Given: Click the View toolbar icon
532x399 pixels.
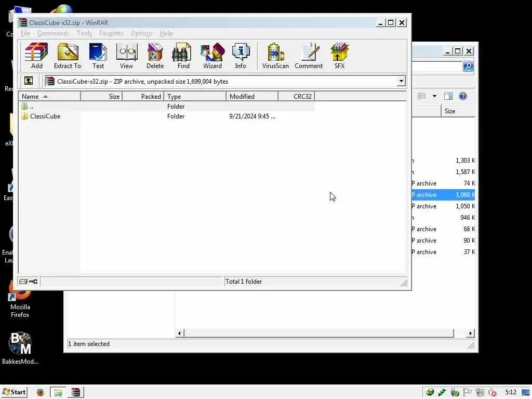Looking at the screenshot, I should coord(127,56).
